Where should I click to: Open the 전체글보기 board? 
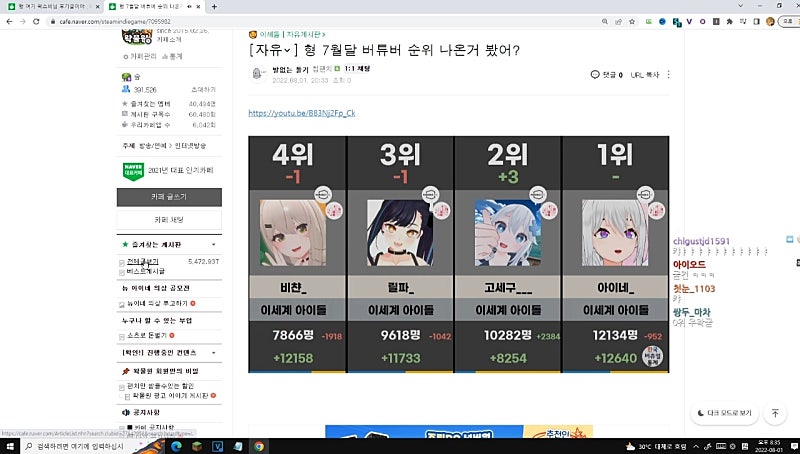point(142,261)
